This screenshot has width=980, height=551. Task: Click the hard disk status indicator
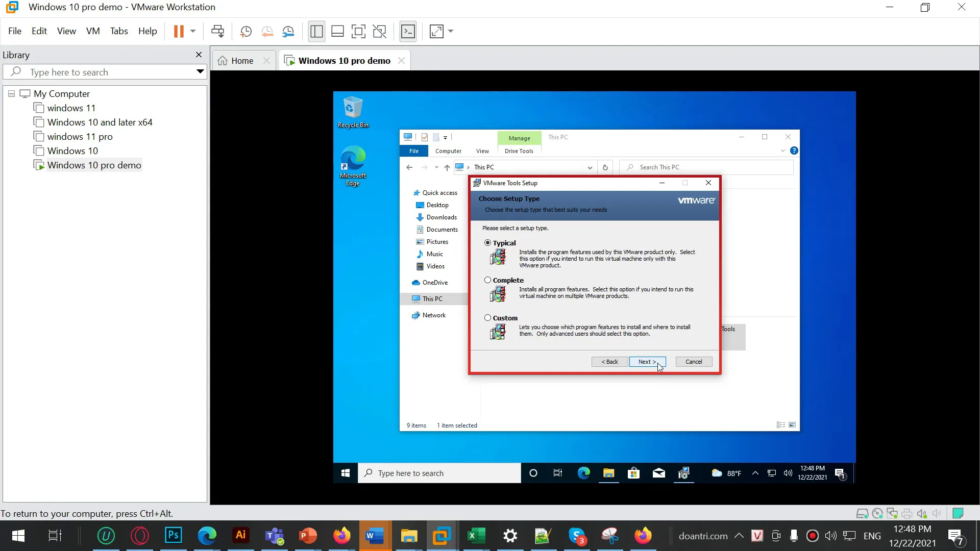coord(863,513)
